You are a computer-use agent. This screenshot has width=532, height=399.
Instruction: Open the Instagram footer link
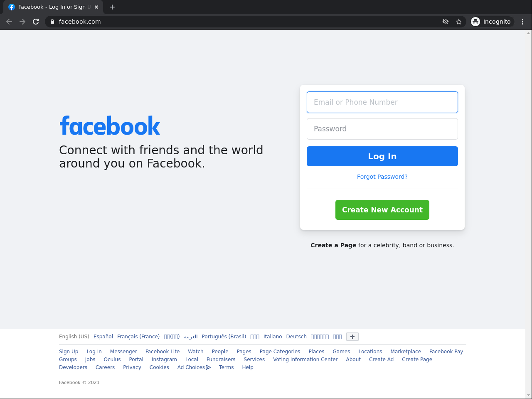[164, 360]
